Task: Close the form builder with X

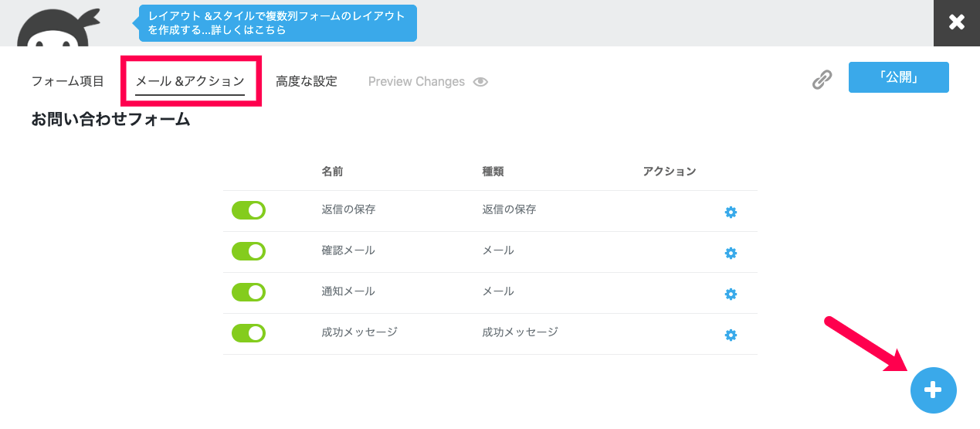Action: click(x=957, y=22)
